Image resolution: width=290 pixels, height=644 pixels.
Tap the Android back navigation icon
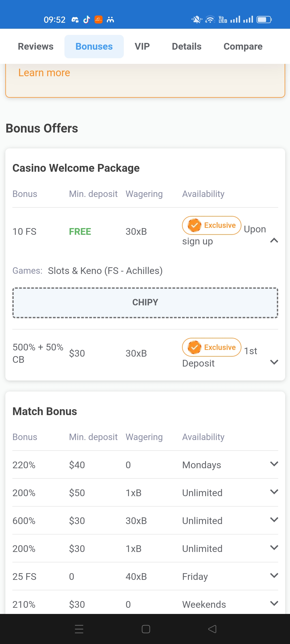tap(212, 629)
